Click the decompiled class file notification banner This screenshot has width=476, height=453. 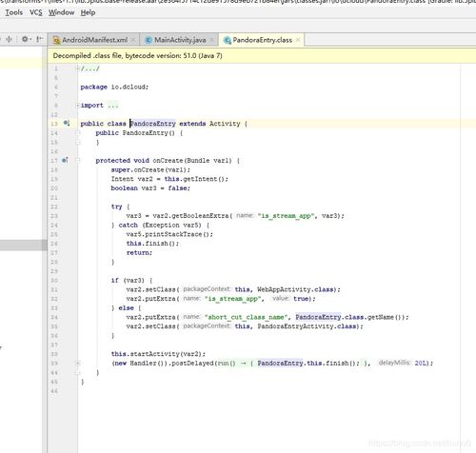(x=262, y=56)
